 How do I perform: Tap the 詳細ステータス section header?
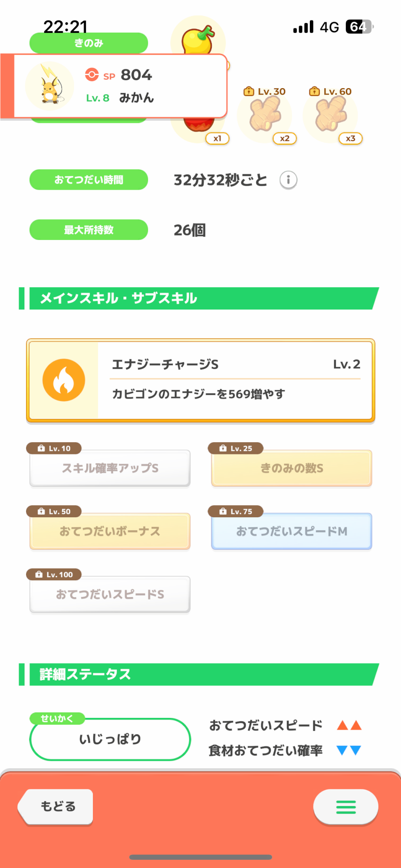pyautogui.click(x=200, y=674)
